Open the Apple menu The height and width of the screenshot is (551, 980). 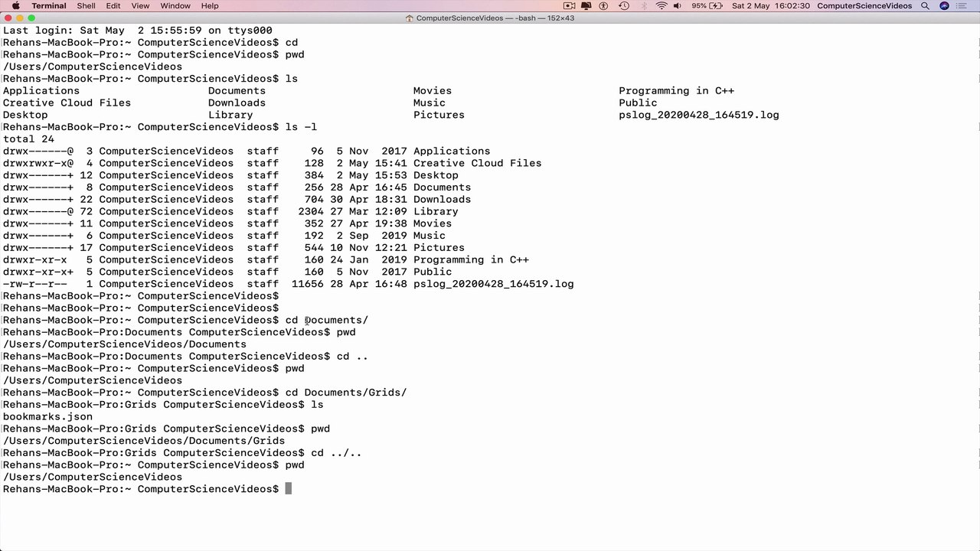pos(15,5)
